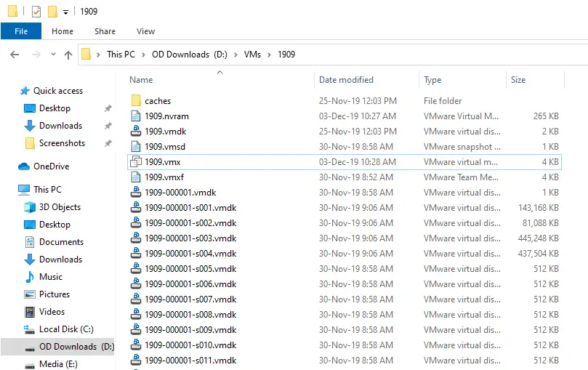This screenshot has width=588, height=370.
Task: Open Music in navigation pane
Action: click(x=51, y=277)
